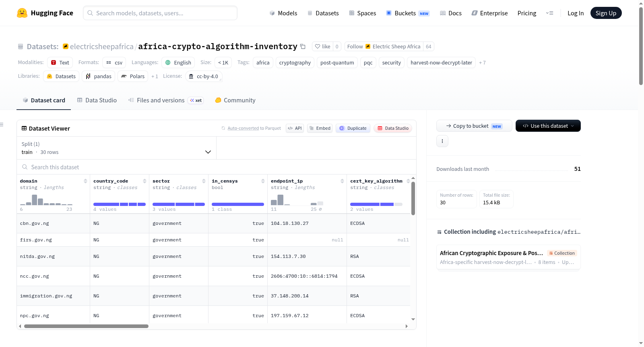Click the 2606:4700:10::6814:1794 cell

pos(307,276)
